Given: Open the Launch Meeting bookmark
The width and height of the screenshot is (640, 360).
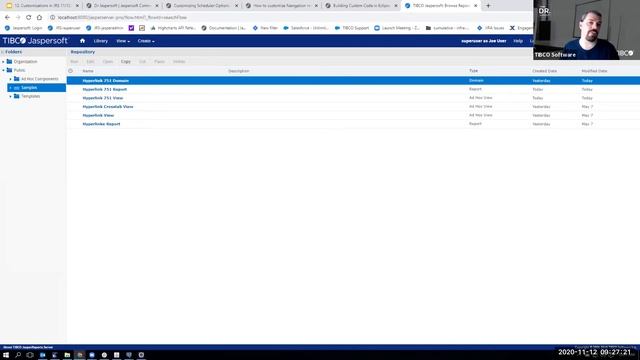Looking at the screenshot, I should [x=397, y=28].
